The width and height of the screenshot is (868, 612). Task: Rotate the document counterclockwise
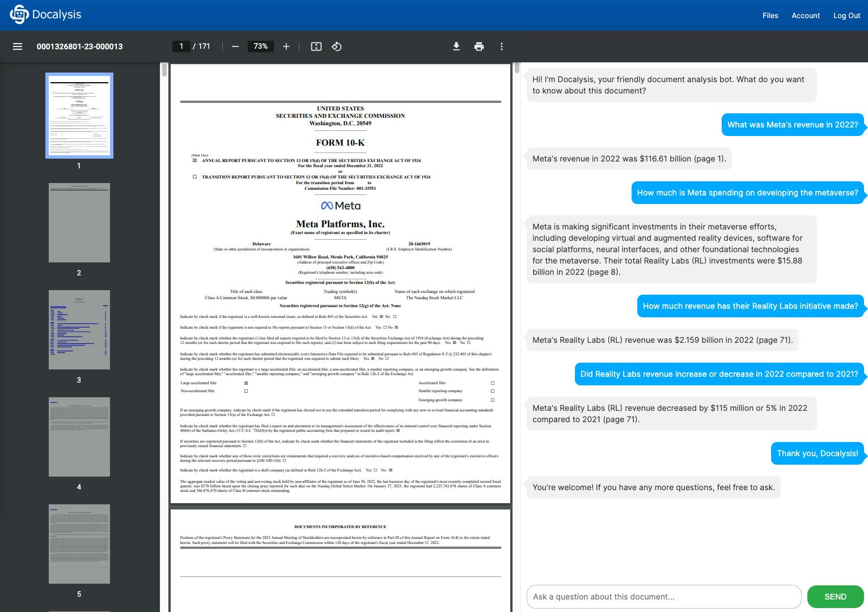point(337,46)
